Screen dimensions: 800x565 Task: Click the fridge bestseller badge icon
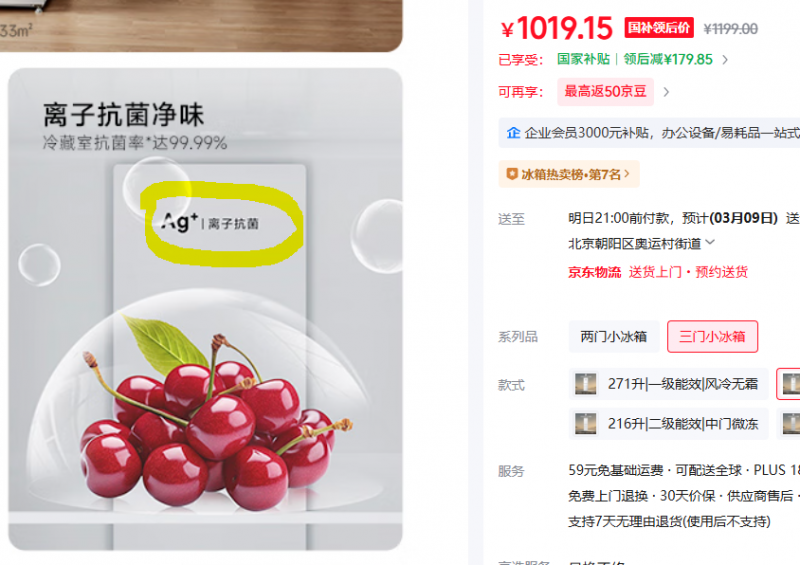click(512, 174)
